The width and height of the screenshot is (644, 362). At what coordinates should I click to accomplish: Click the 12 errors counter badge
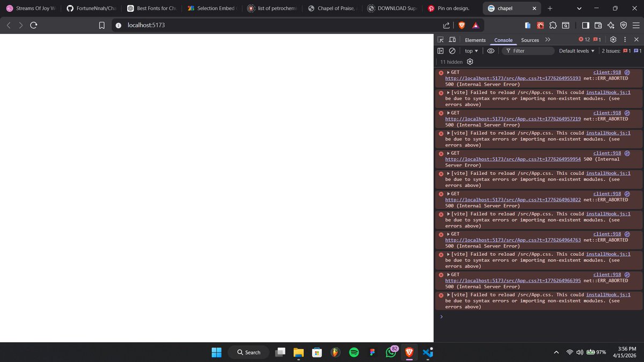click(x=584, y=40)
